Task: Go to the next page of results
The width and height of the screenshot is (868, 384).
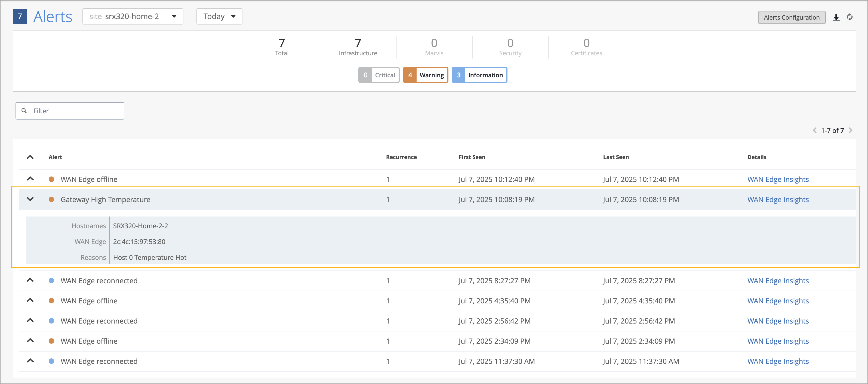Action: click(x=851, y=130)
